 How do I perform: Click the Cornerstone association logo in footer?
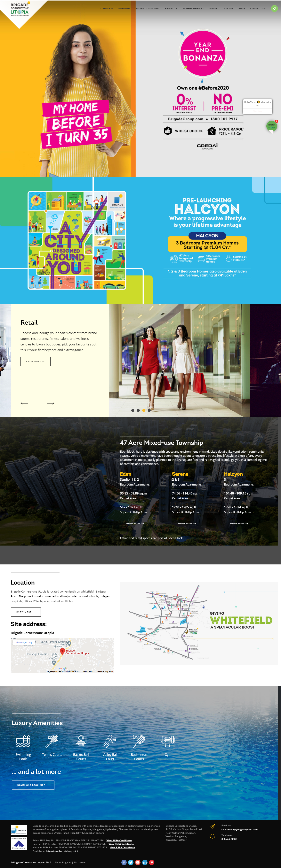tap(19, 843)
